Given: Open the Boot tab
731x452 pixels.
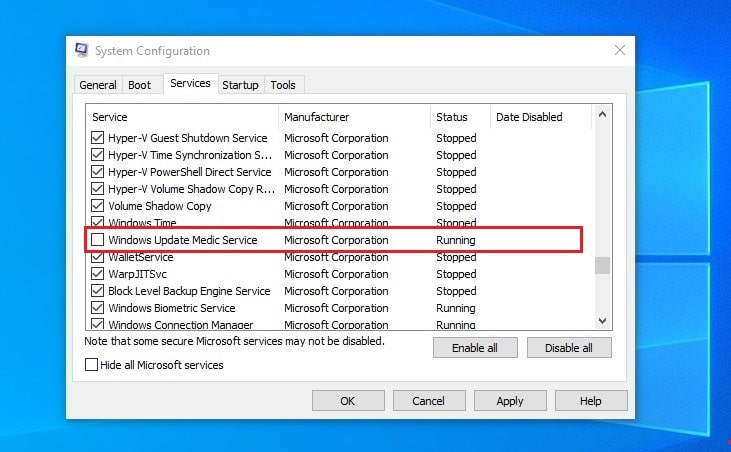Looking at the screenshot, I should 139,85.
